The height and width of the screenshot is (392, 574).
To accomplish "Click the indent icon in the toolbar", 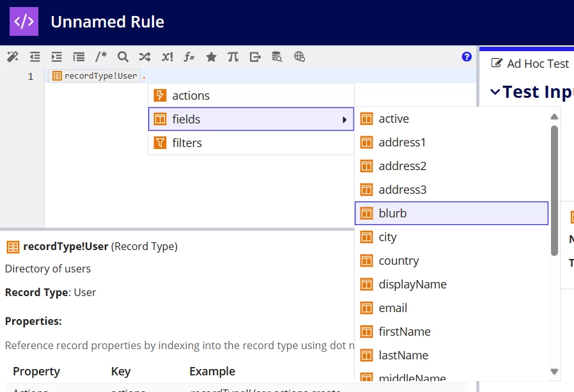I will pos(57,57).
